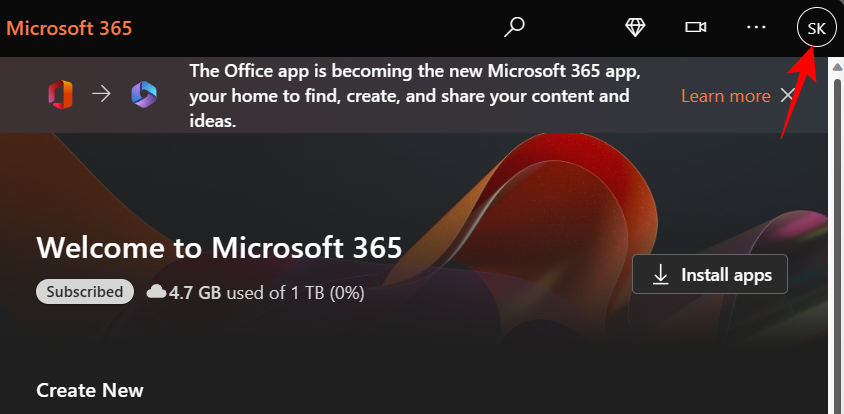Open the search magnifier icon
844x414 pixels.
pyautogui.click(x=514, y=28)
